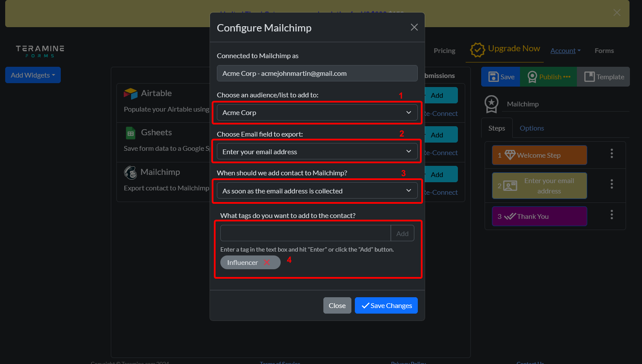Open the Pricing menu item
Viewport: 642px width, 364px height.
(x=445, y=50)
